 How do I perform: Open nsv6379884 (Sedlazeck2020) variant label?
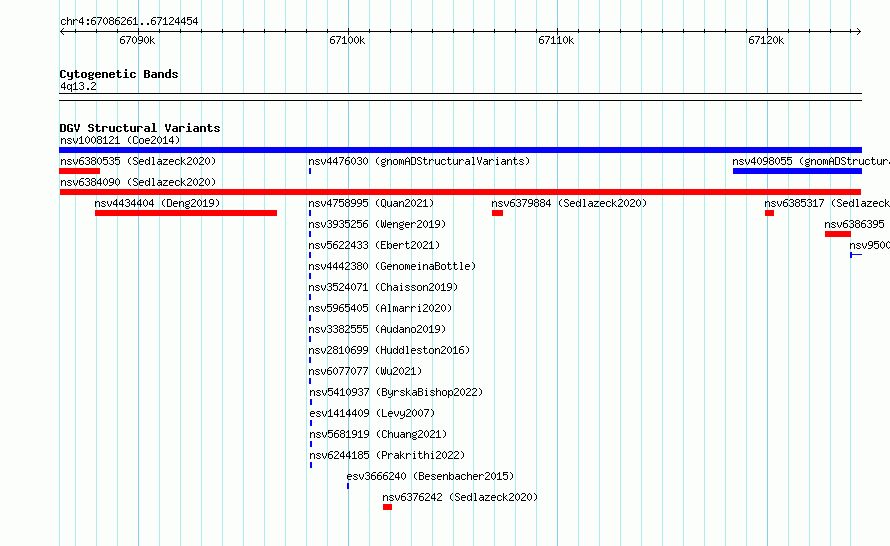569,203
